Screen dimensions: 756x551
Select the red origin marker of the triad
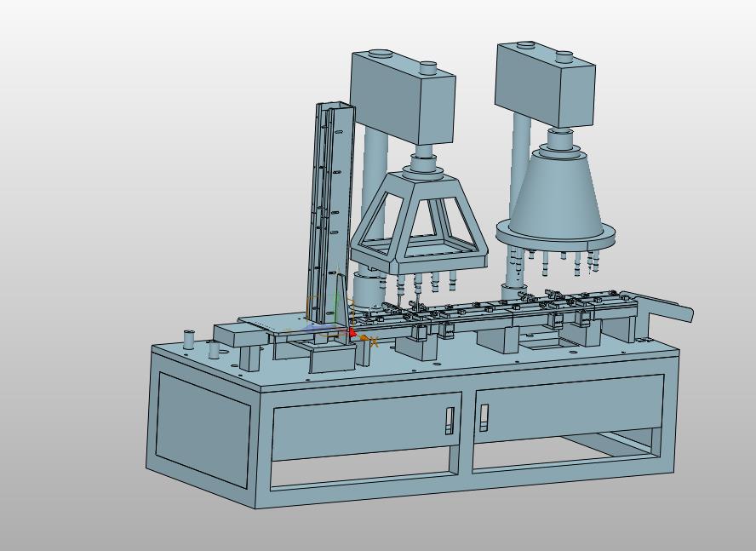[x=352, y=332]
